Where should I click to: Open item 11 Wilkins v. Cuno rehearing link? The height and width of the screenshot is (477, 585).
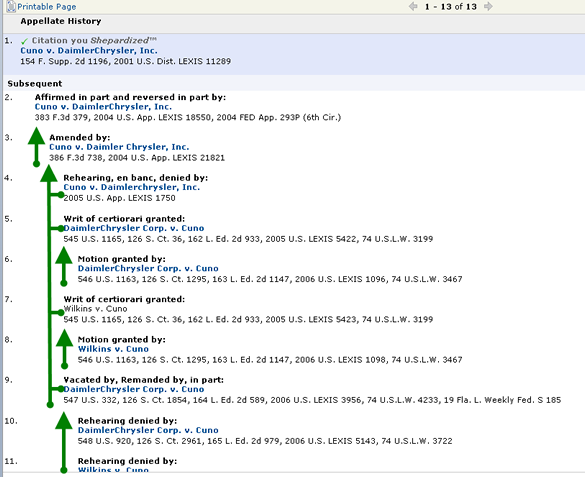point(113,470)
